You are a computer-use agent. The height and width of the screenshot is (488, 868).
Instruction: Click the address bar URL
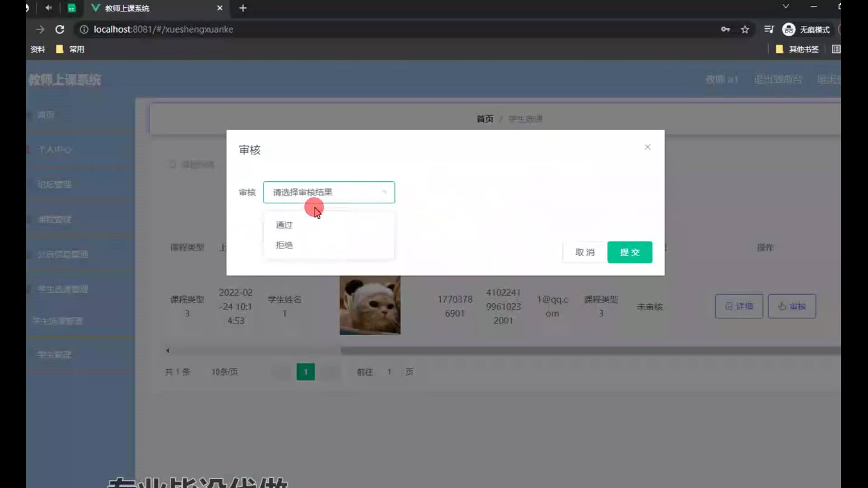[x=163, y=29]
